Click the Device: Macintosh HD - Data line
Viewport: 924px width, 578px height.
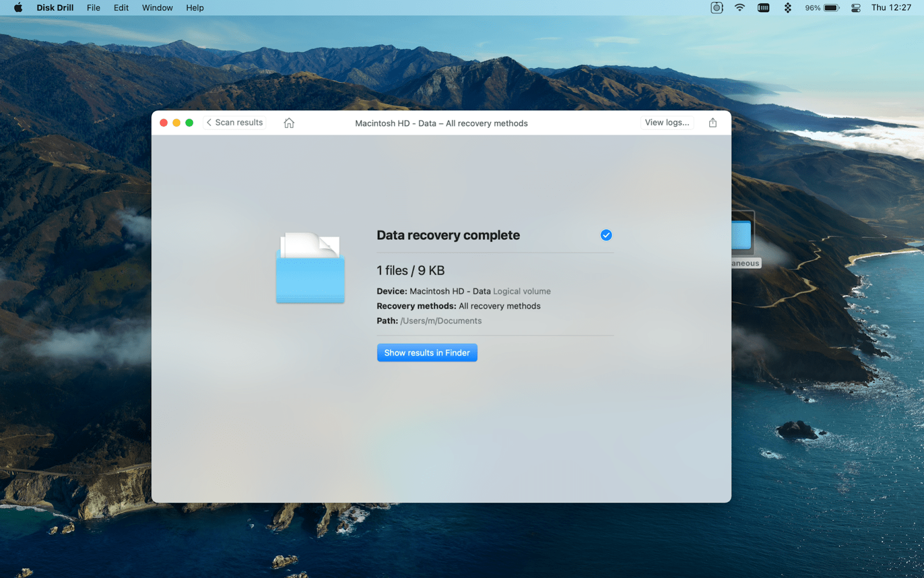pyautogui.click(x=464, y=291)
